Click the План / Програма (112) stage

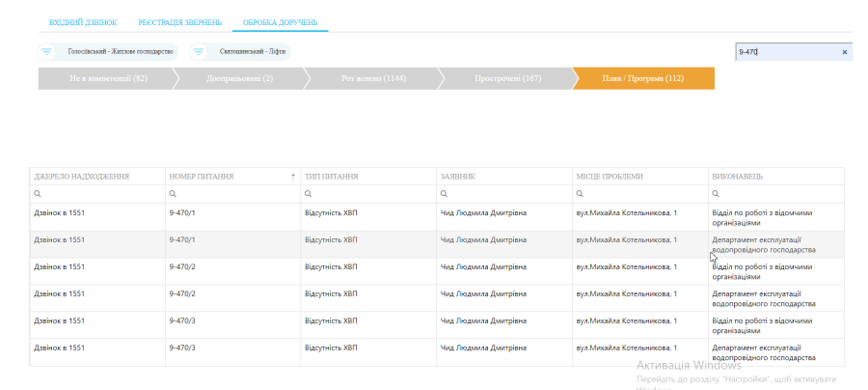pyautogui.click(x=642, y=78)
